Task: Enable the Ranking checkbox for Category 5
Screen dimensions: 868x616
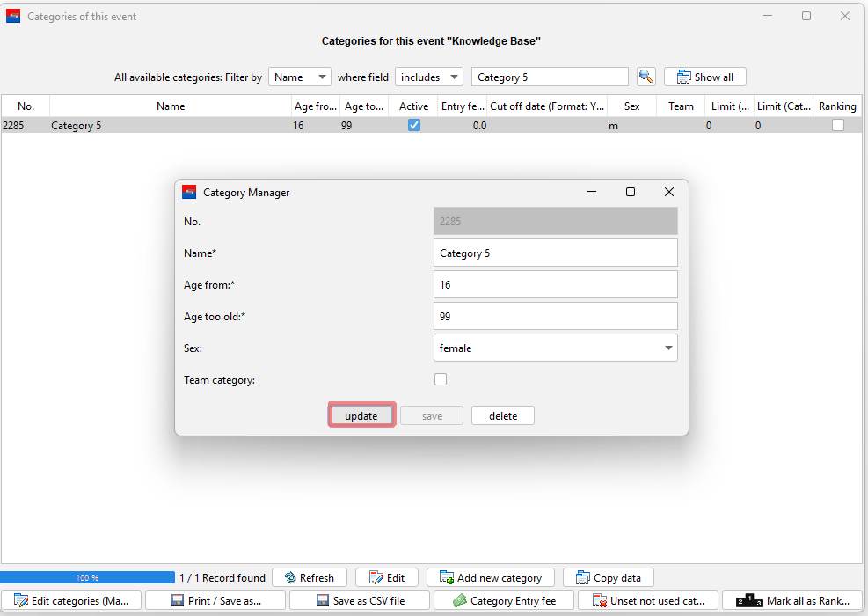Action: (x=838, y=125)
